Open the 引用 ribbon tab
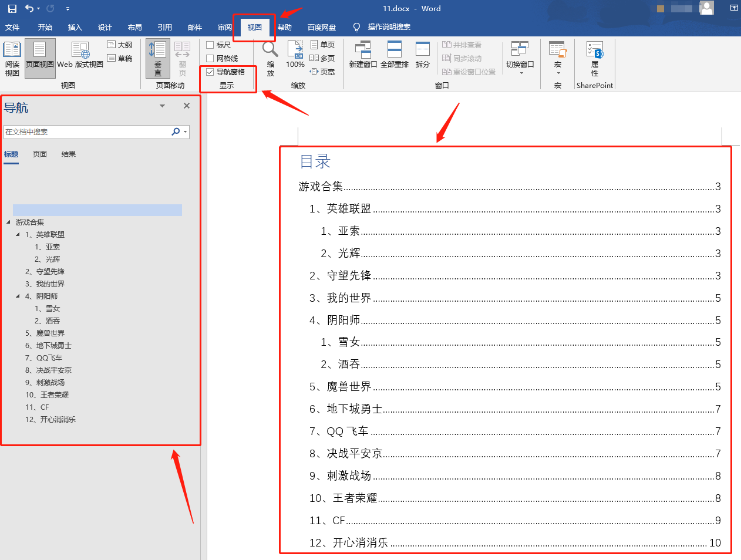 click(164, 28)
